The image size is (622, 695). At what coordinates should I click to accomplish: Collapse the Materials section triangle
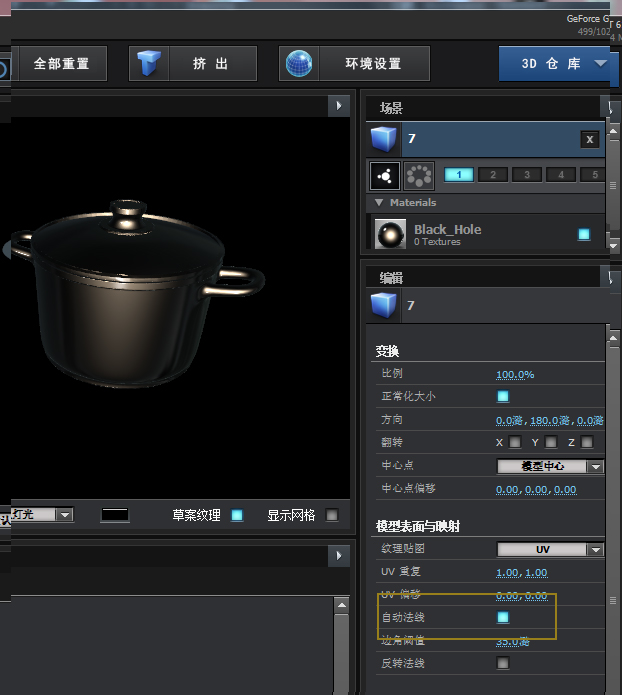point(379,203)
